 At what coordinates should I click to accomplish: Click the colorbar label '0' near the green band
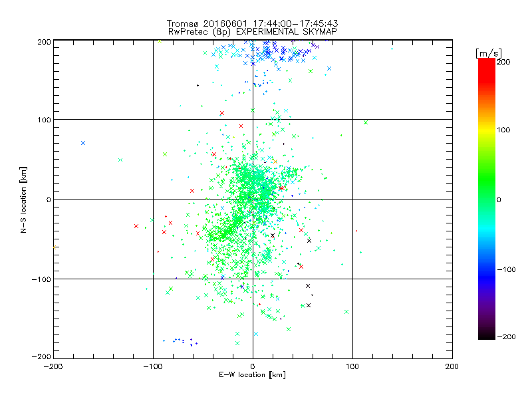(499, 200)
